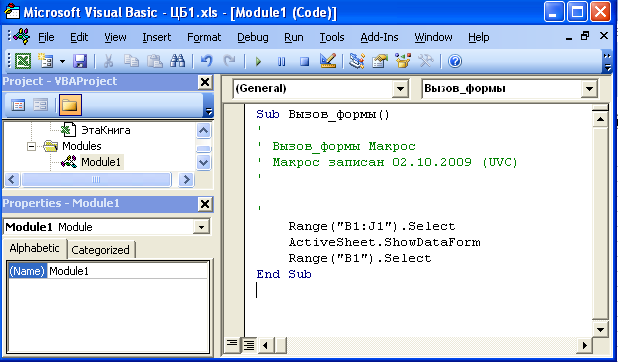Image resolution: width=618 pixels, height=362 pixels.
Task: Open the Insert menu
Action: (157, 37)
